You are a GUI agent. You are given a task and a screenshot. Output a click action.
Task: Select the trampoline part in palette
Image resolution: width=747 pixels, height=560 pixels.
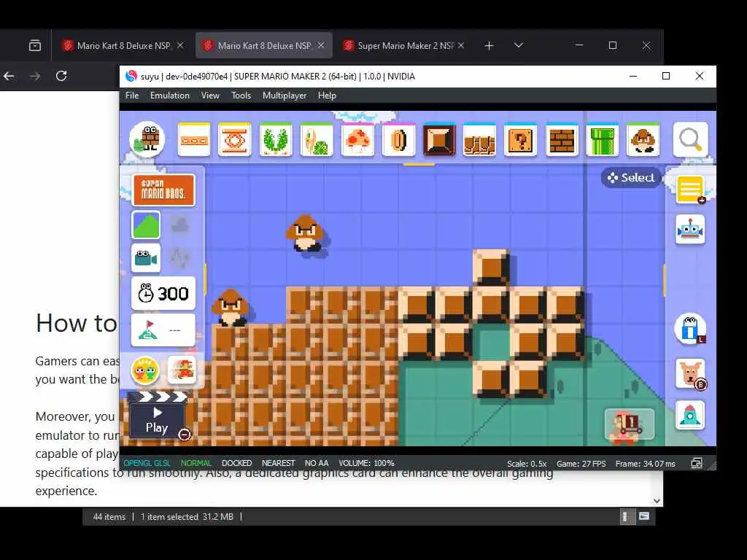[234, 140]
